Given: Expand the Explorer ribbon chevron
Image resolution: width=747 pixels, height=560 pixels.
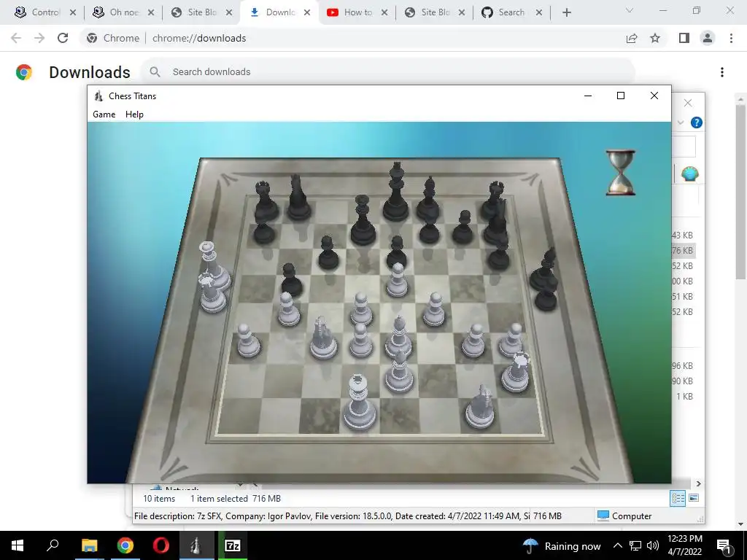Looking at the screenshot, I should tap(681, 122).
